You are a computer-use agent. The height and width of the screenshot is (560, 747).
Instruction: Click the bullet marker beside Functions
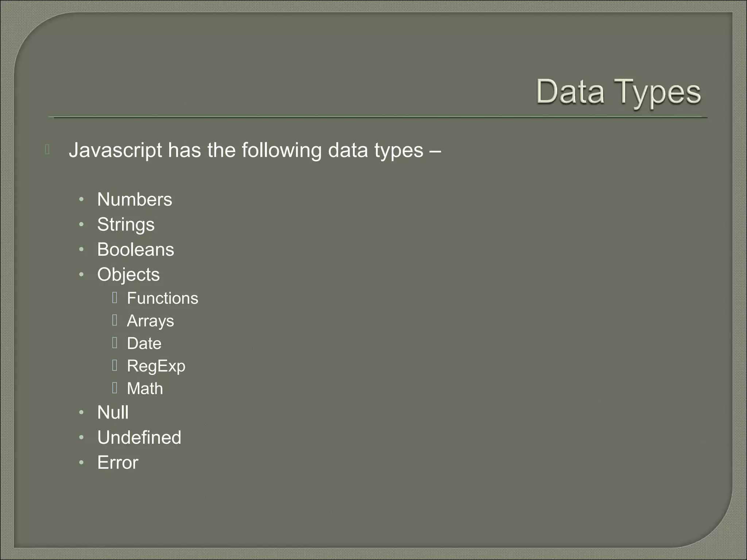click(x=115, y=298)
